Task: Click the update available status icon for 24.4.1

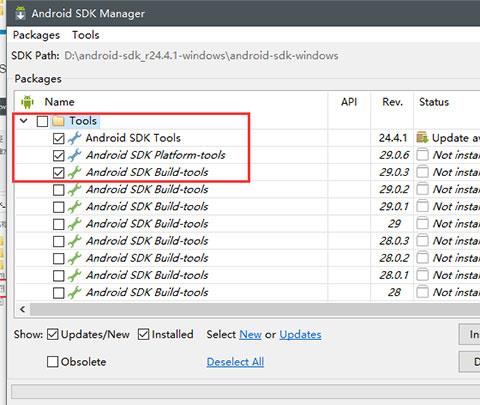Action: coord(422,138)
